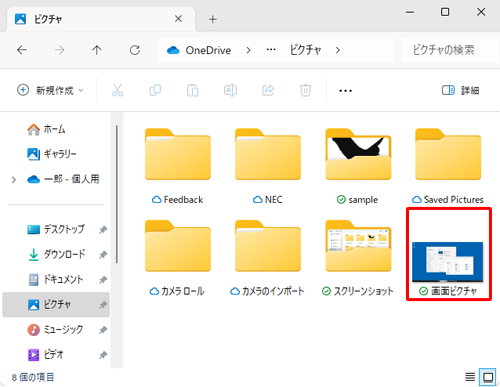500x387 pixels.
Task: Expand chevron after OneDrive in path
Action: [x=248, y=50]
